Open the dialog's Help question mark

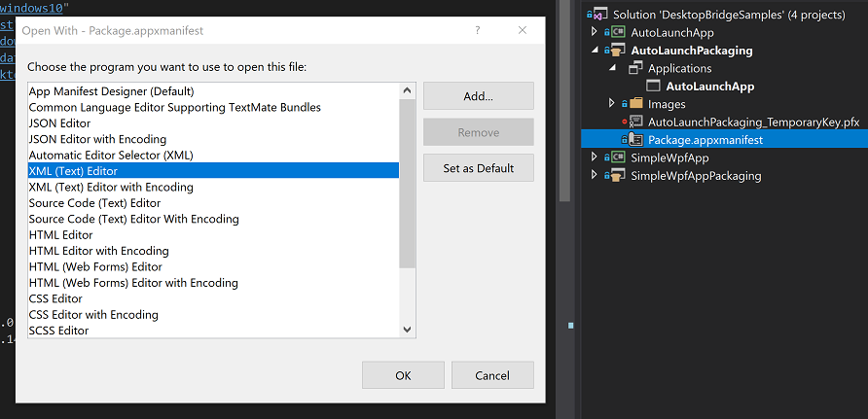477,31
